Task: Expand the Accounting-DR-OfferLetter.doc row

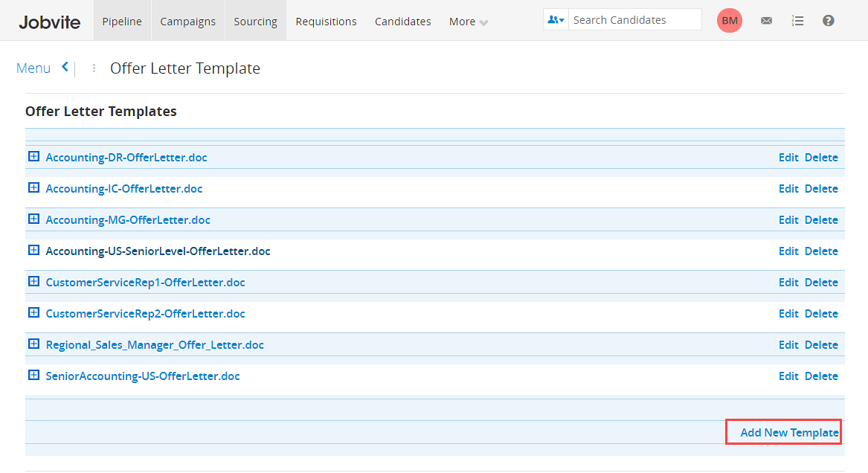Action: point(33,157)
